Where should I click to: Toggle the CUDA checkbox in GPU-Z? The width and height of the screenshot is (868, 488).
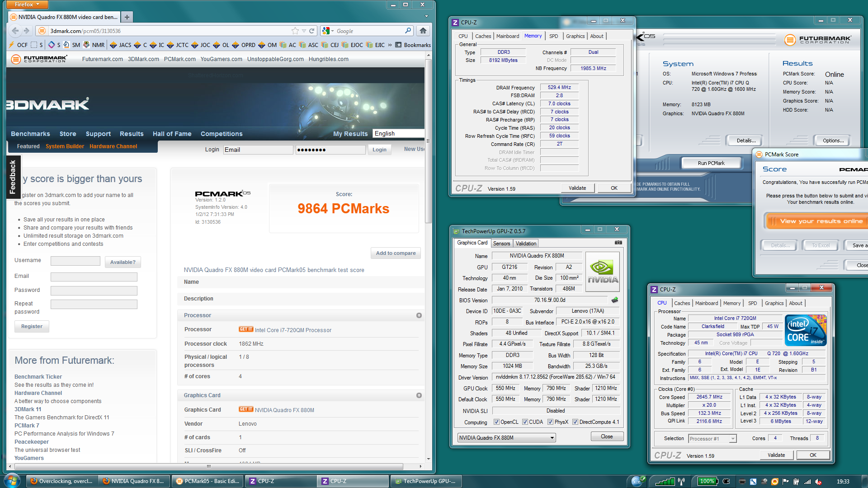pos(525,422)
